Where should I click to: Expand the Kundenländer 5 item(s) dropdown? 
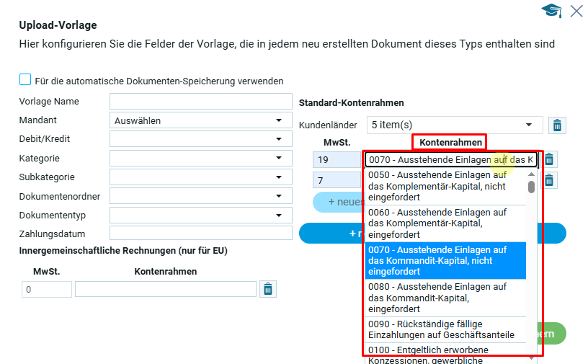coord(454,125)
